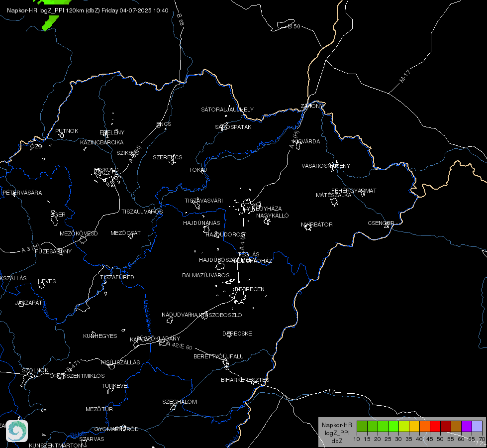Click the NAGYKÁLLÓ label
487x448 pixels.
273,216
